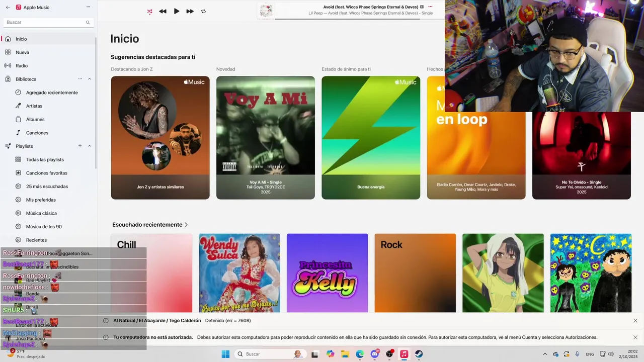The image size is (644, 362).
Task: Collapse the Playlists section chevron
Action: point(90,146)
